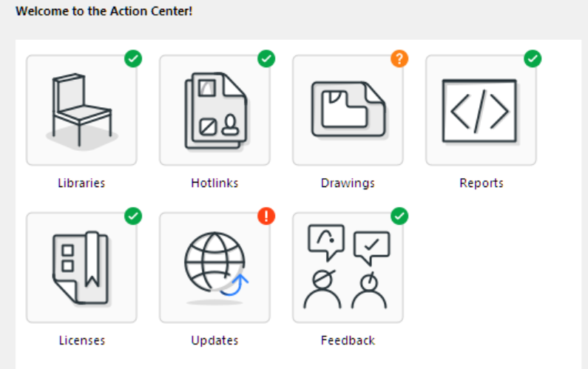The width and height of the screenshot is (588, 369).
Task: Open the Reports code bracket icon tile
Action: pyautogui.click(x=481, y=110)
